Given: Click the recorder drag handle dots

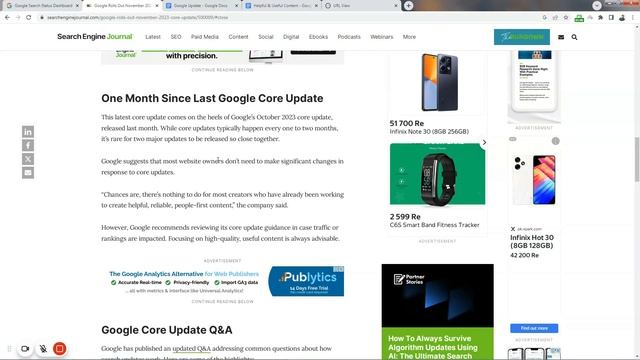Looking at the screenshot, I should coord(9,349).
